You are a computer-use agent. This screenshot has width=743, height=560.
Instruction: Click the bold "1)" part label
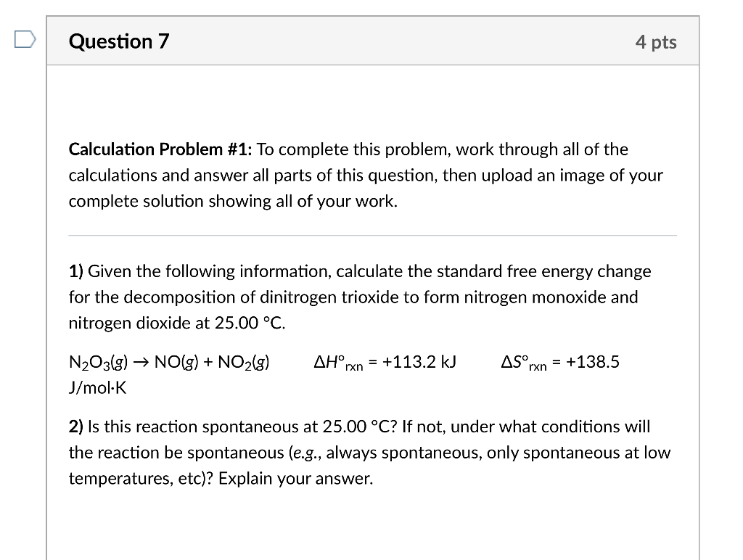point(74,271)
